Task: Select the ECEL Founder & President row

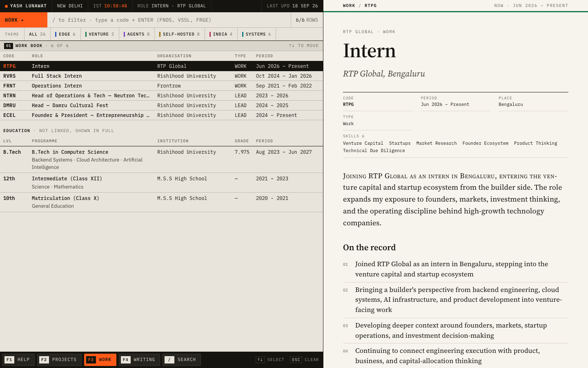Action: [161, 115]
